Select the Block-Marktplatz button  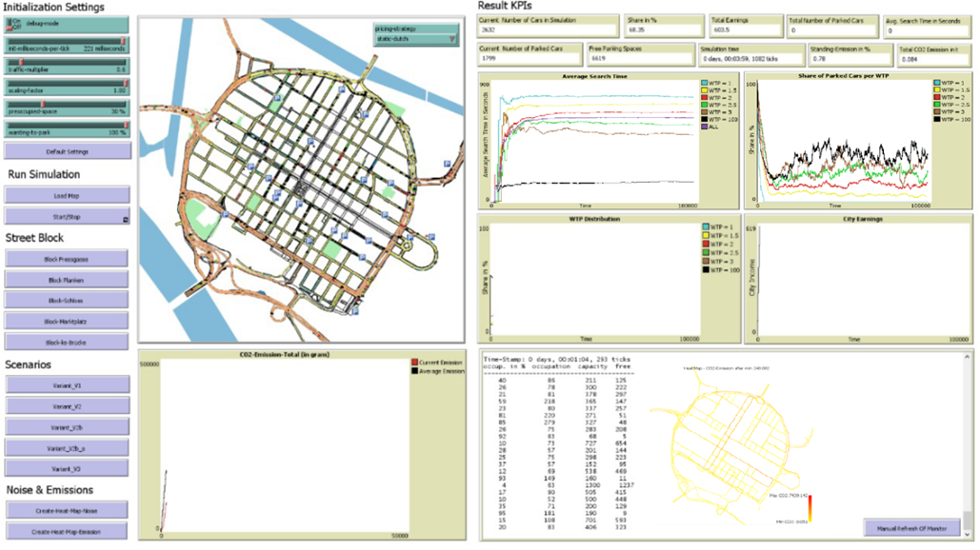67,322
